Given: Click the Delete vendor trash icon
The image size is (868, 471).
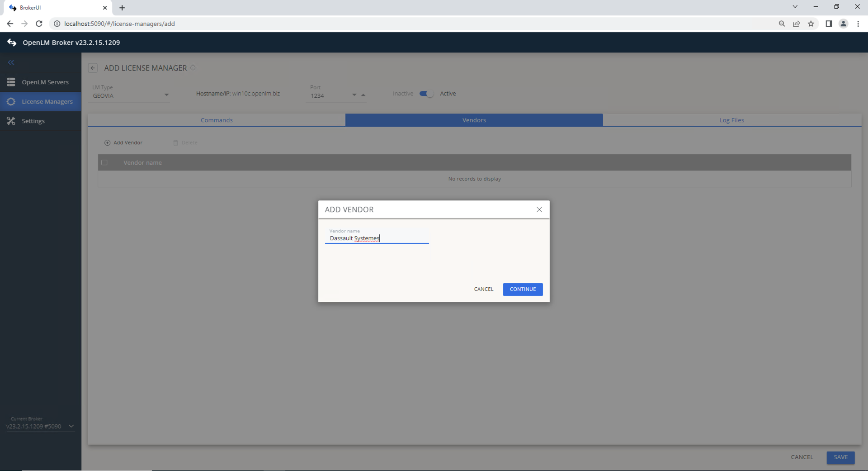Looking at the screenshot, I should point(175,143).
